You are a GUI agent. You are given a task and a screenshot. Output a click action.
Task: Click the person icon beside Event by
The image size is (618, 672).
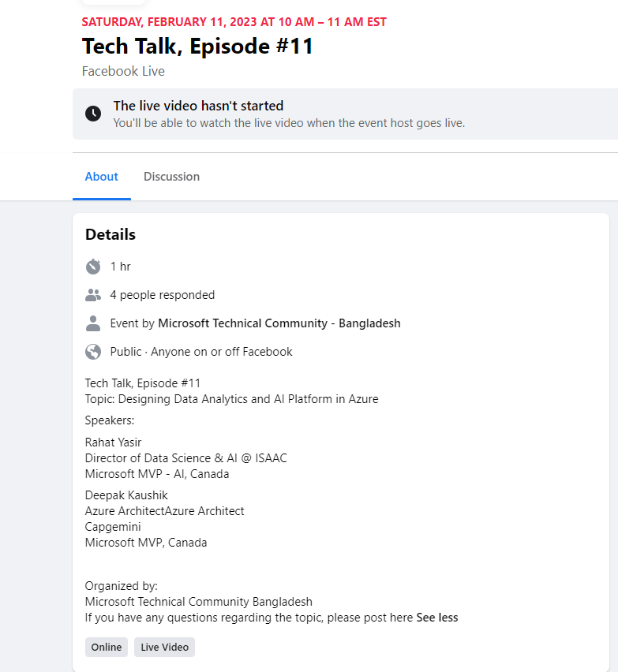(x=93, y=323)
